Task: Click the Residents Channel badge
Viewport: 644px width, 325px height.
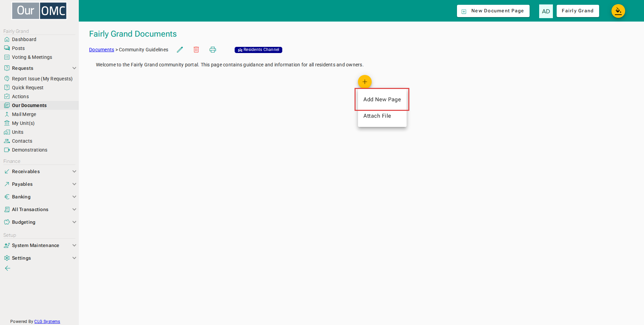Action: [x=258, y=50]
